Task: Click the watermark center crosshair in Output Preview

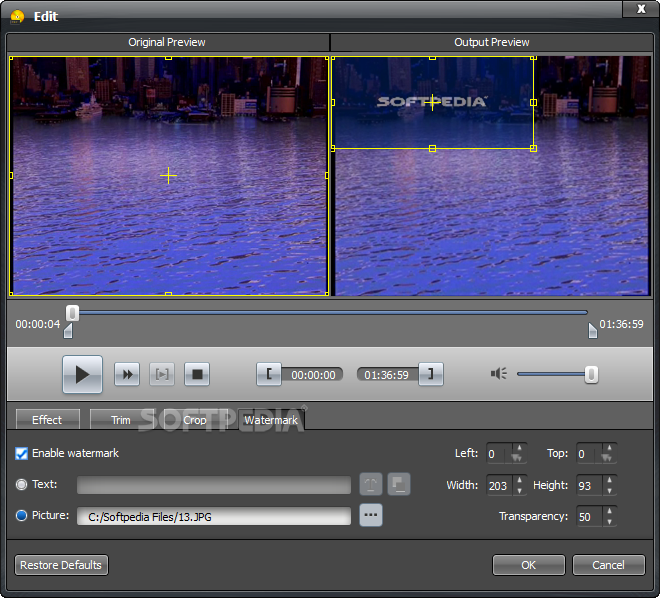Action: click(x=432, y=102)
